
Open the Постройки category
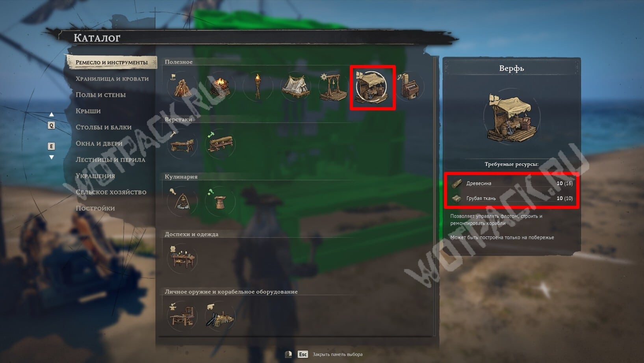[95, 208]
